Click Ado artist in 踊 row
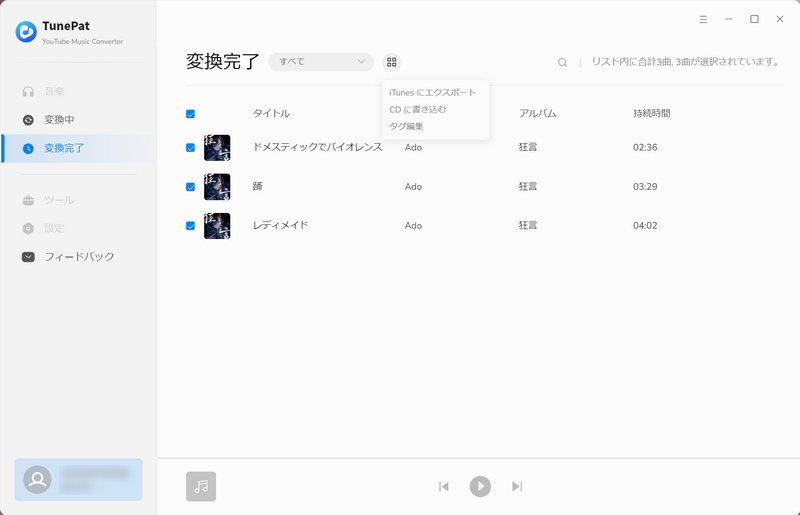Viewport: 800px width, 515px height. tap(413, 187)
